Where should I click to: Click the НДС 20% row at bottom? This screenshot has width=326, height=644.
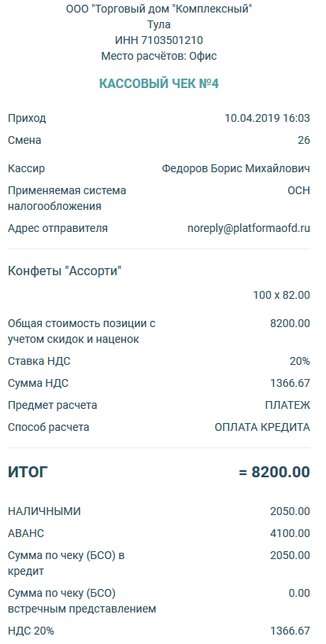[x=159, y=631]
